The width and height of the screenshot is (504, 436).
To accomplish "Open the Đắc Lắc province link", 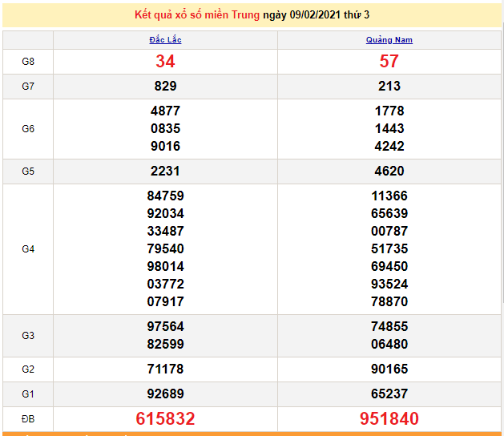I will pyautogui.click(x=165, y=39).
